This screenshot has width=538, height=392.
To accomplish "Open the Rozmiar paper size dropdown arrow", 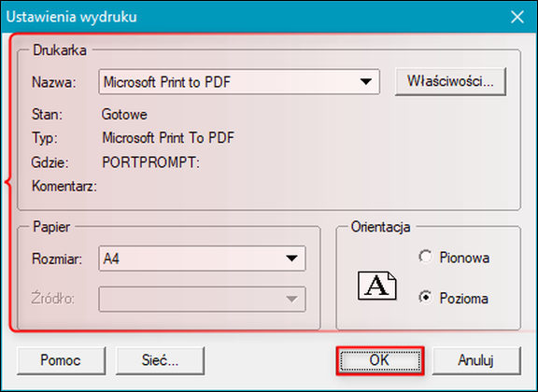I will (x=291, y=259).
